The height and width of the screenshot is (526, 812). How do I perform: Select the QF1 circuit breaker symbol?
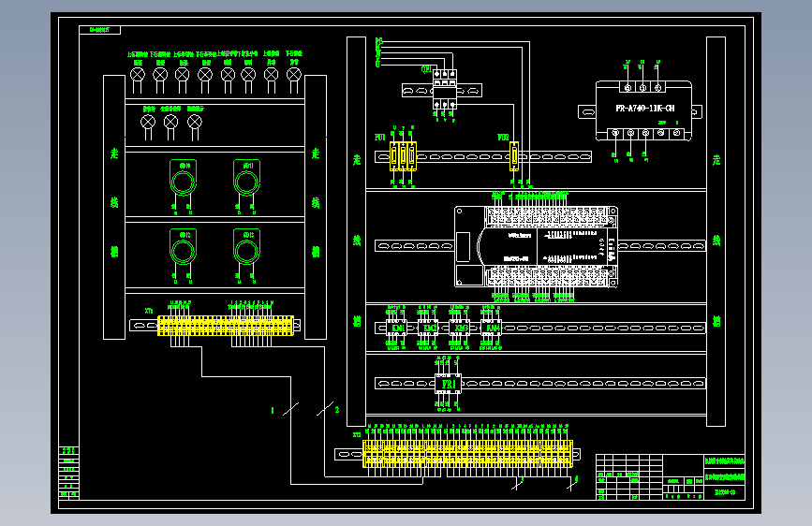click(x=445, y=89)
